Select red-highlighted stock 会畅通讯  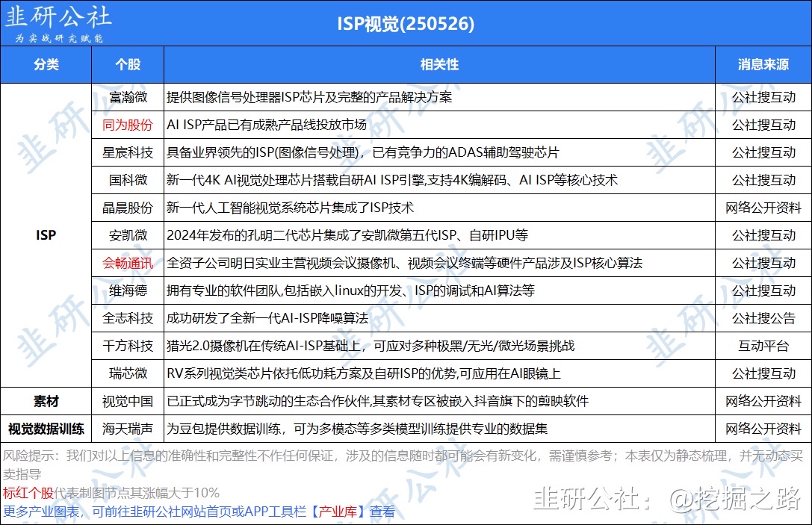(x=128, y=263)
